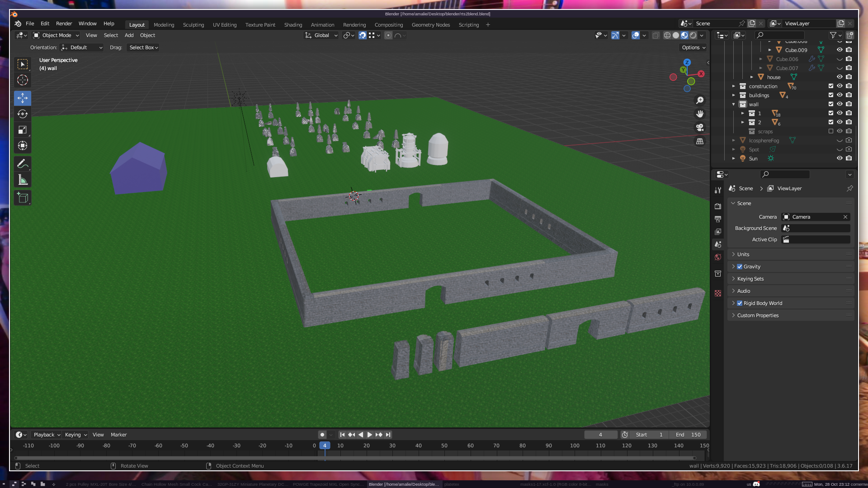
Task: Expand the Units panel
Action: click(x=743, y=254)
